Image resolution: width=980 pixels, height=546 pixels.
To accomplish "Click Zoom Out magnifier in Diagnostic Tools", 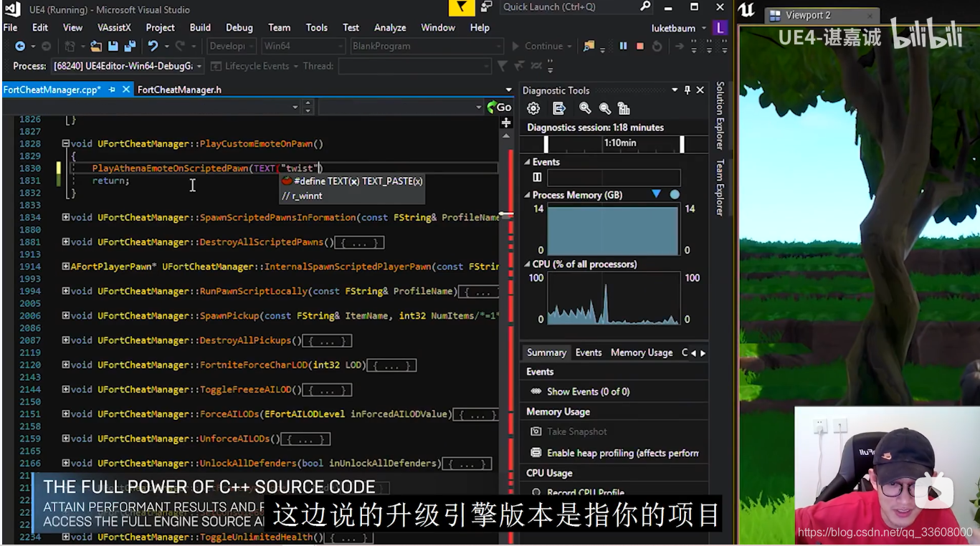I will pos(605,108).
